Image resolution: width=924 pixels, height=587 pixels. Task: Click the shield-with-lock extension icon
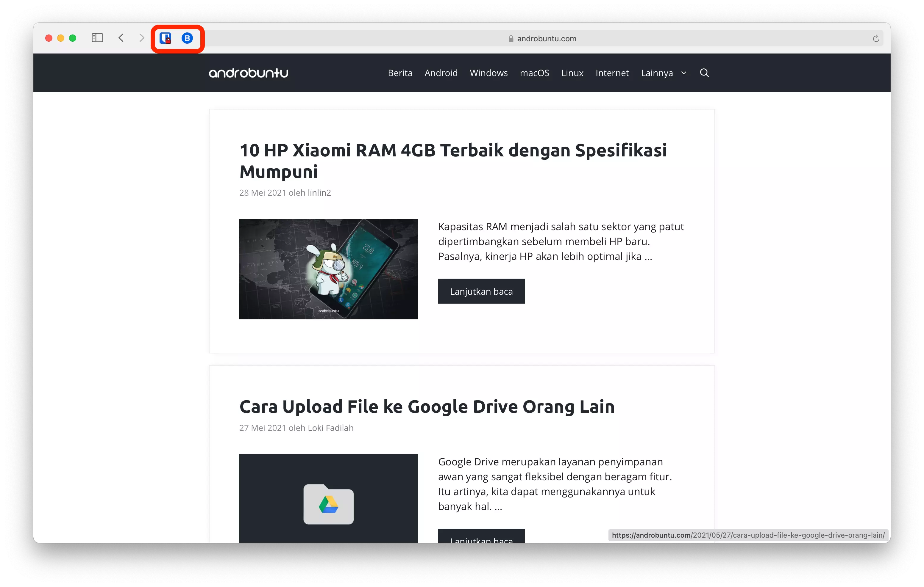(166, 38)
